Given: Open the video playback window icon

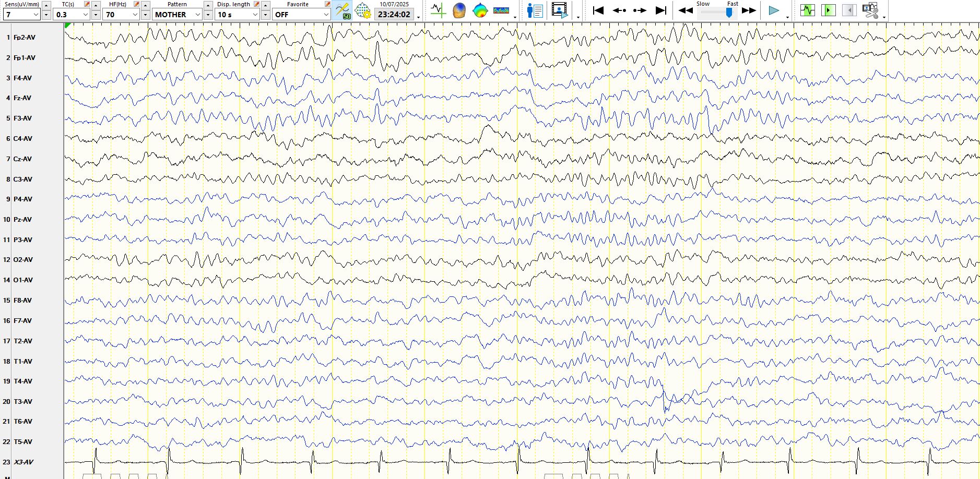Looking at the screenshot, I should tap(559, 10).
